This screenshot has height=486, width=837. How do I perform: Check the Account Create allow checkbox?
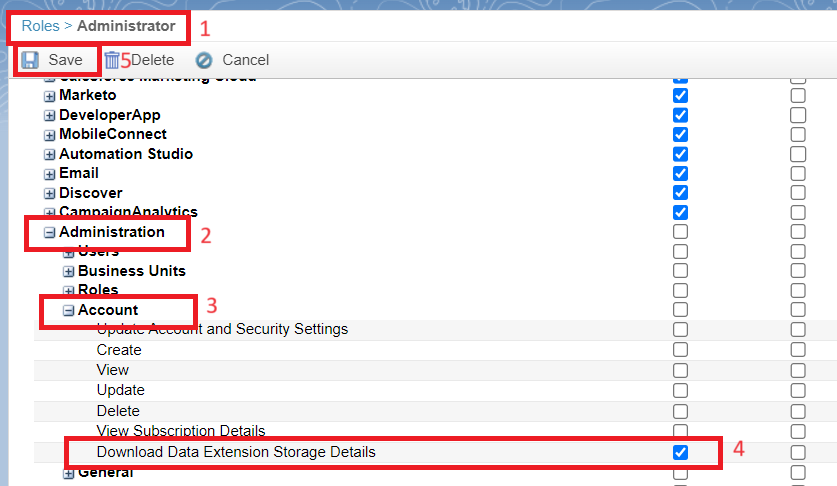pos(680,350)
